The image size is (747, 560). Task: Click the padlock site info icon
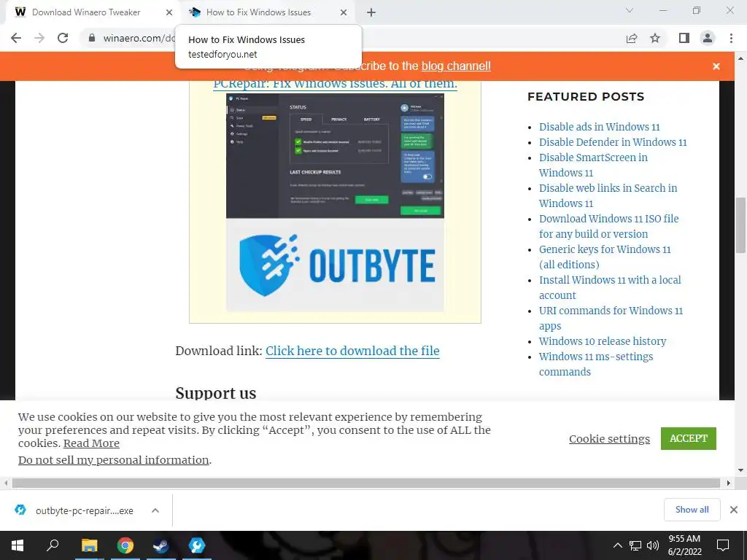92,38
